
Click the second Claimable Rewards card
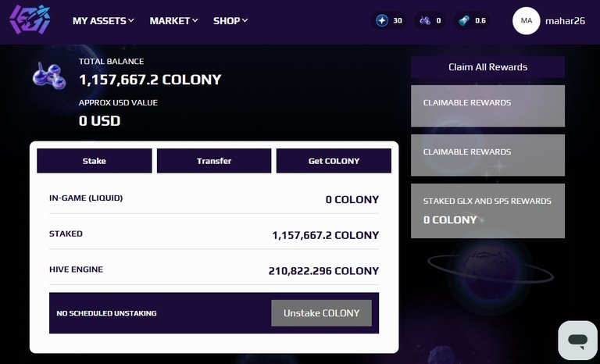(487, 155)
